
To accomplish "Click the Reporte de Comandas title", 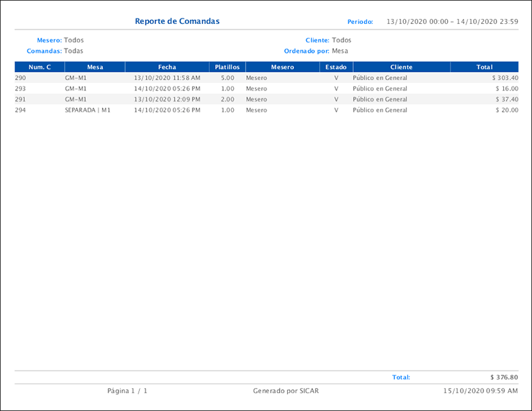I will tap(177, 21).
